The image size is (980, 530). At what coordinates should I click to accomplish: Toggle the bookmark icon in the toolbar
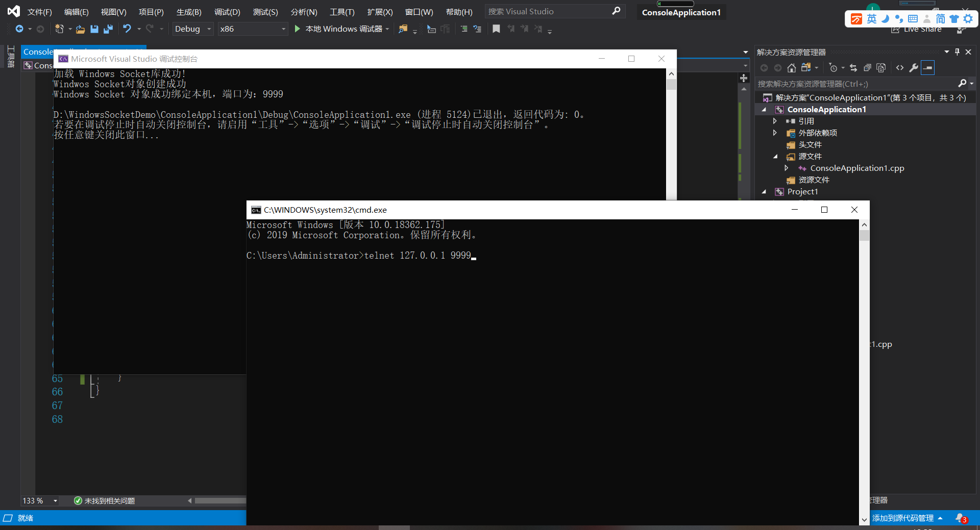[x=496, y=29]
